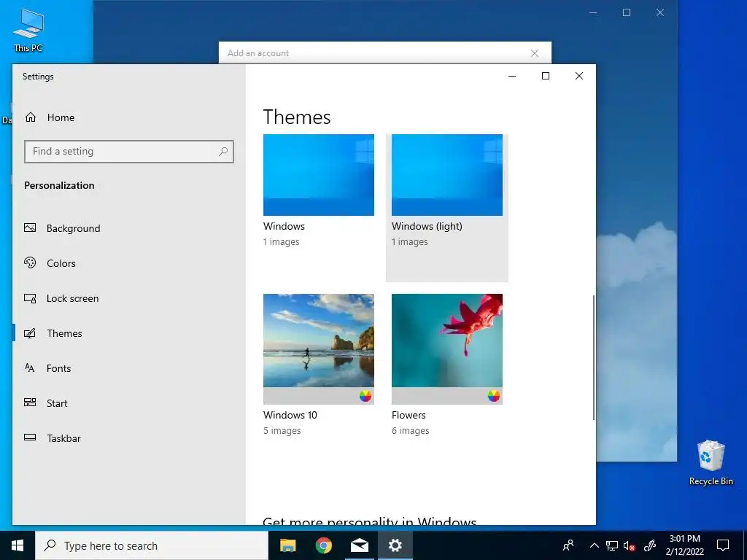Select the This PC desktop icon

tap(28, 31)
